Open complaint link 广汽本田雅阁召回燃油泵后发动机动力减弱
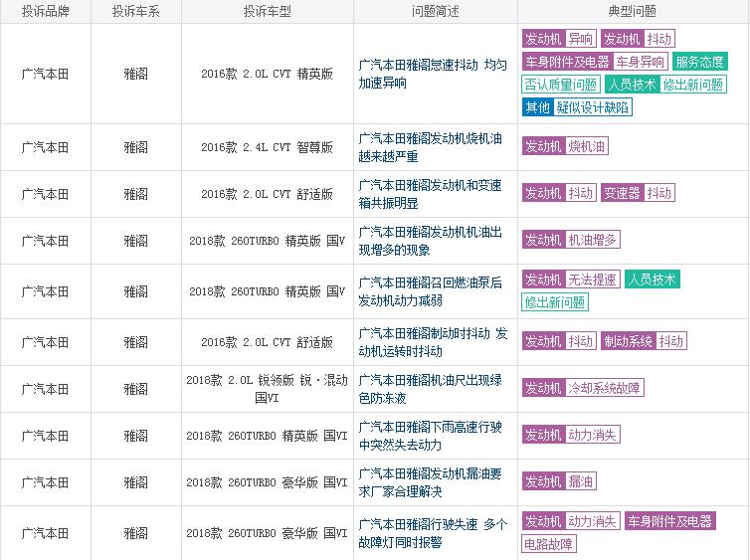 430,291
